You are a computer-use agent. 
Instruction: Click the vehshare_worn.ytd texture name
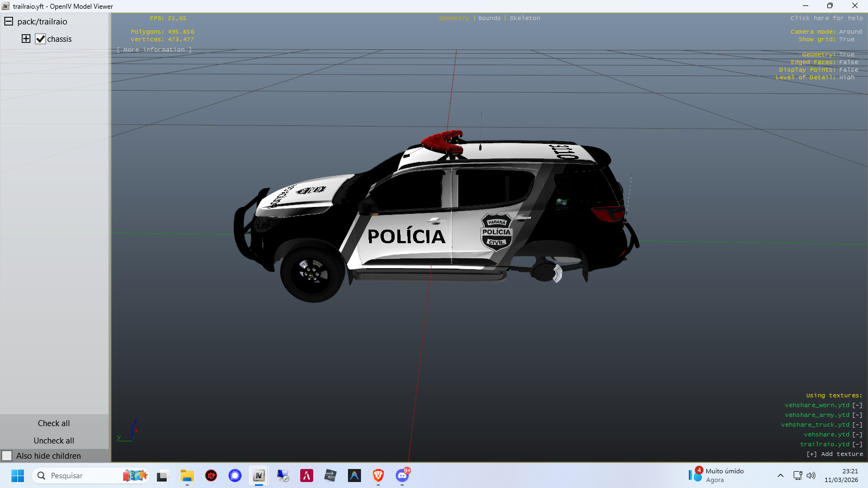click(817, 405)
